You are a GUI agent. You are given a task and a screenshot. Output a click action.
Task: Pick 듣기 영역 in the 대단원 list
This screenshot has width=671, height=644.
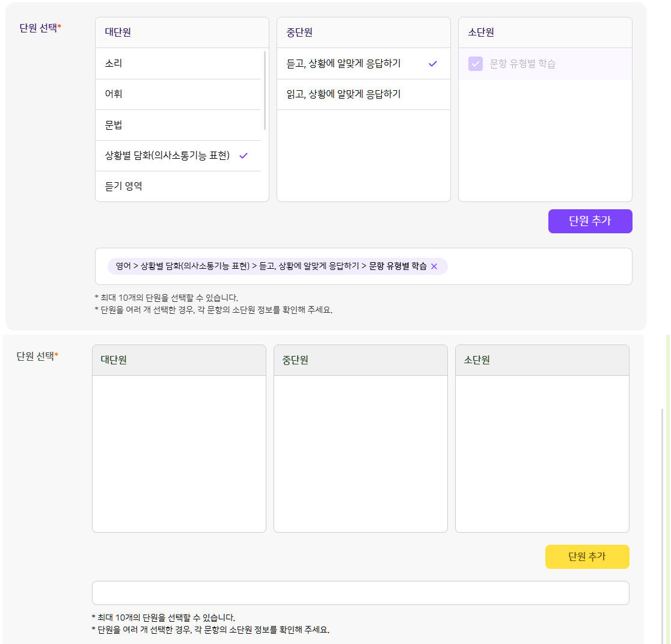point(178,186)
